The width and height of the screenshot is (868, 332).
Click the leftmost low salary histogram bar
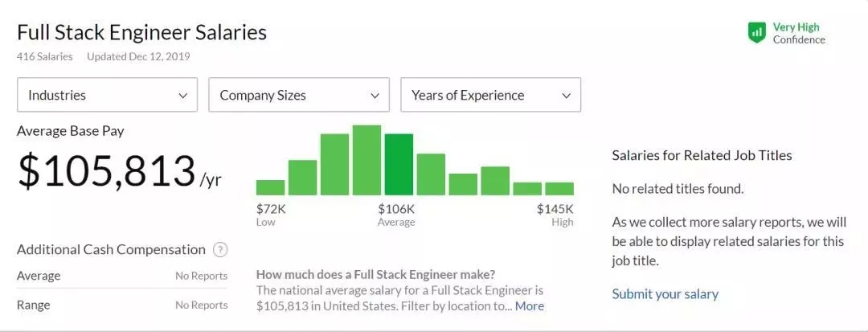click(x=271, y=187)
